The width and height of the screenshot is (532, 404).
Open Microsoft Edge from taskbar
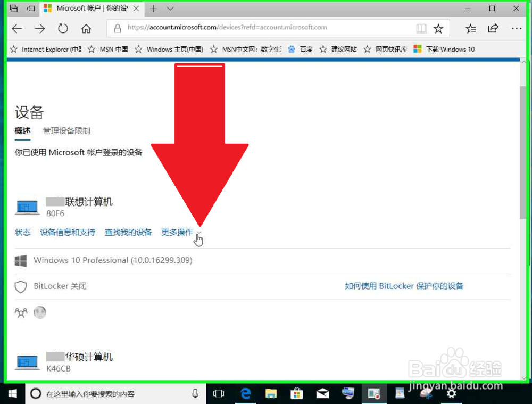click(x=245, y=394)
